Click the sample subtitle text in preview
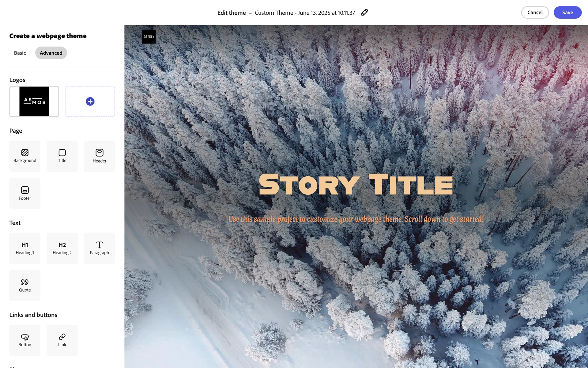The image size is (588, 368). pos(356,219)
